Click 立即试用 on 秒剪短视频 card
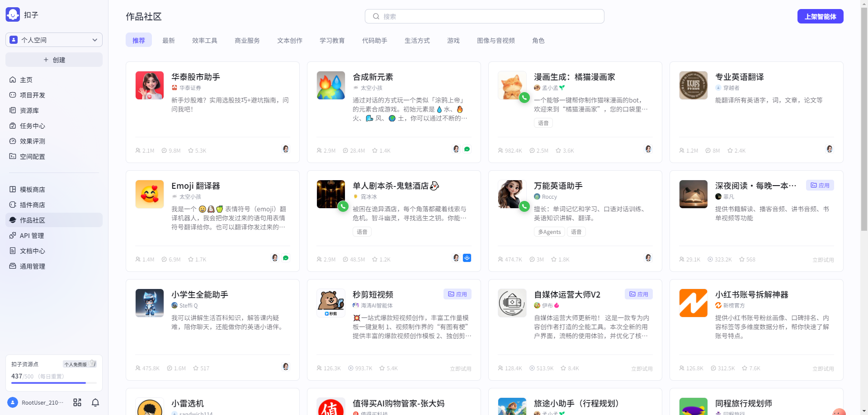The width and height of the screenshot is (868, 415). (x=461, y=368)
